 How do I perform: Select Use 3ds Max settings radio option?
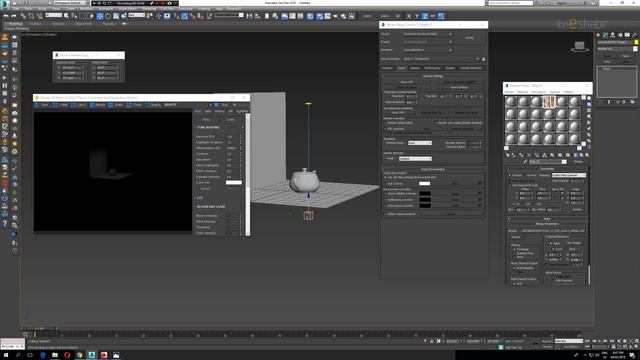(x=385, y=178)
